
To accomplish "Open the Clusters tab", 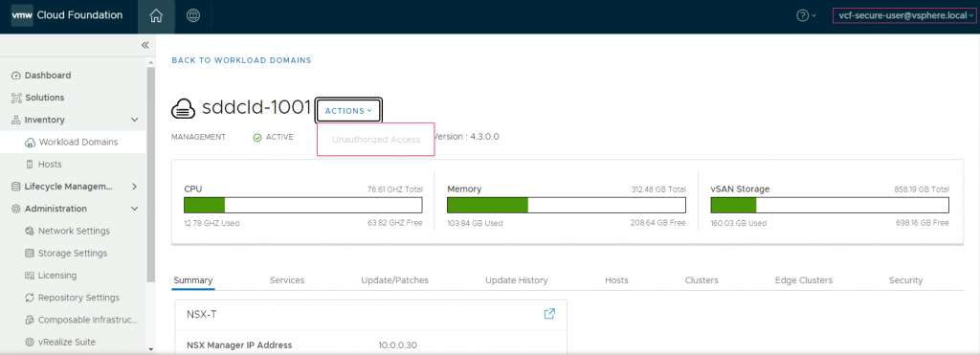I will tap(702, 280).
